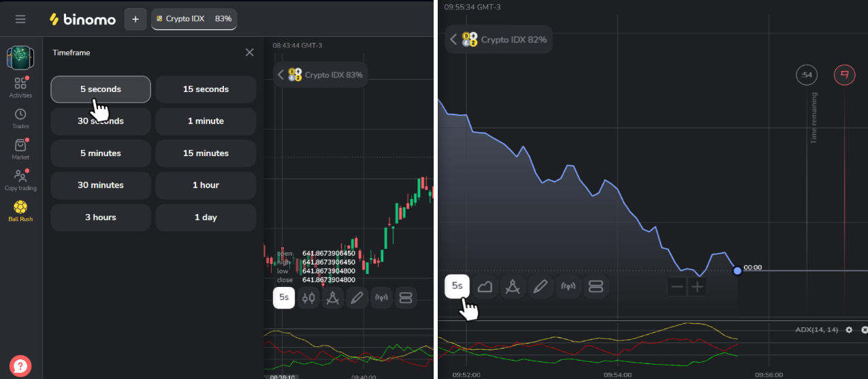Select drawing pencil tool on candlestick chart

(357, 298)
